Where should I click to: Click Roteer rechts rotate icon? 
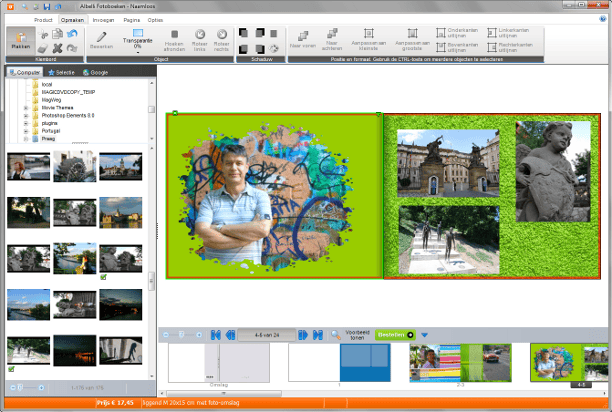point(221,35)
